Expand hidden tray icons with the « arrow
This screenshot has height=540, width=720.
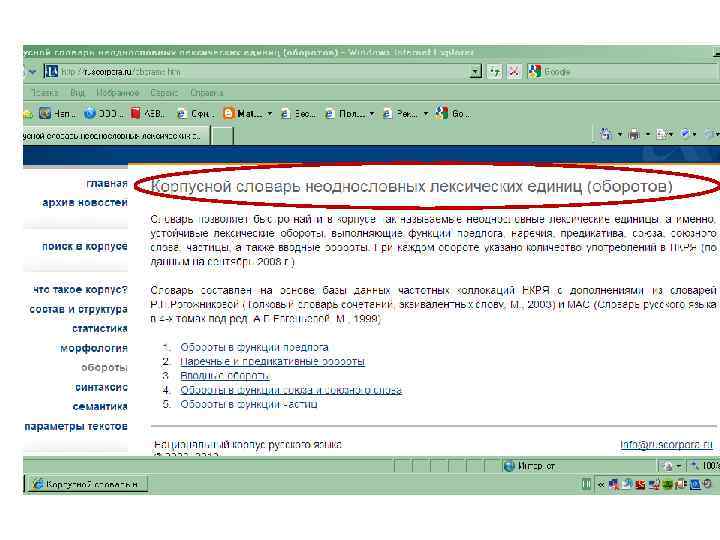pyautogui.click(x=601, y=484)
